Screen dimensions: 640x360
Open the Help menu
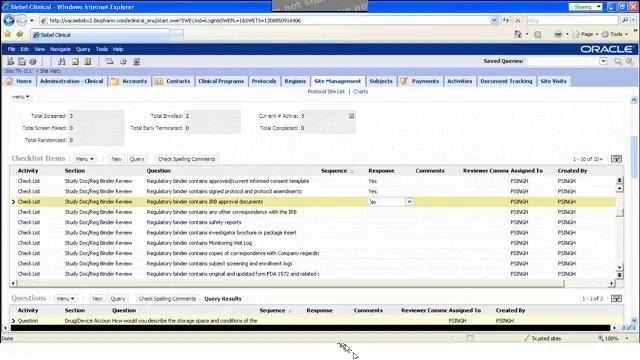tap(118, 49)
